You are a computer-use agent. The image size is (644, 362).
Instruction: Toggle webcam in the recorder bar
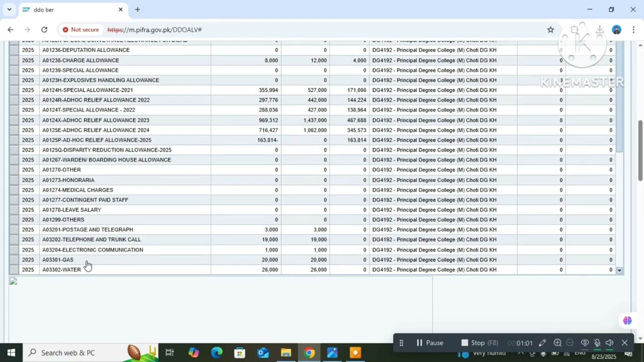585,343
